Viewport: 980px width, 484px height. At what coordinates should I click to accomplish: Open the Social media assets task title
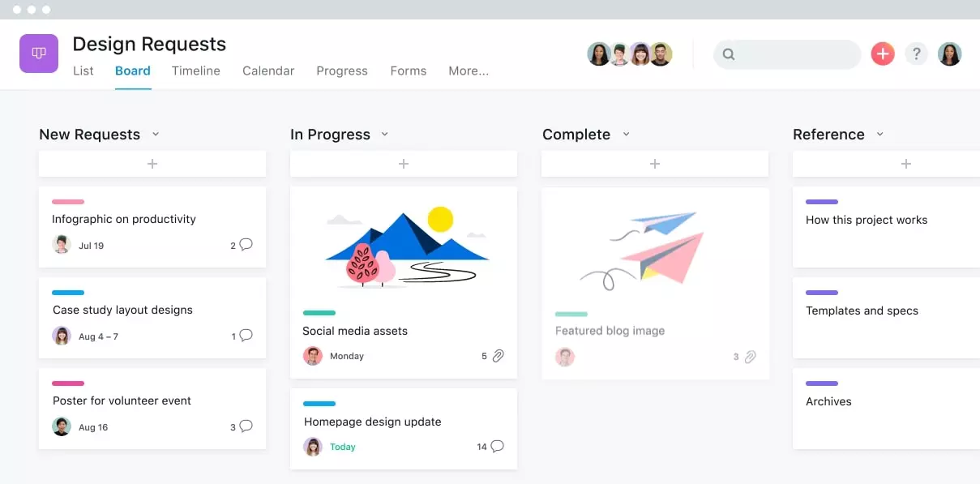[355, 331]
